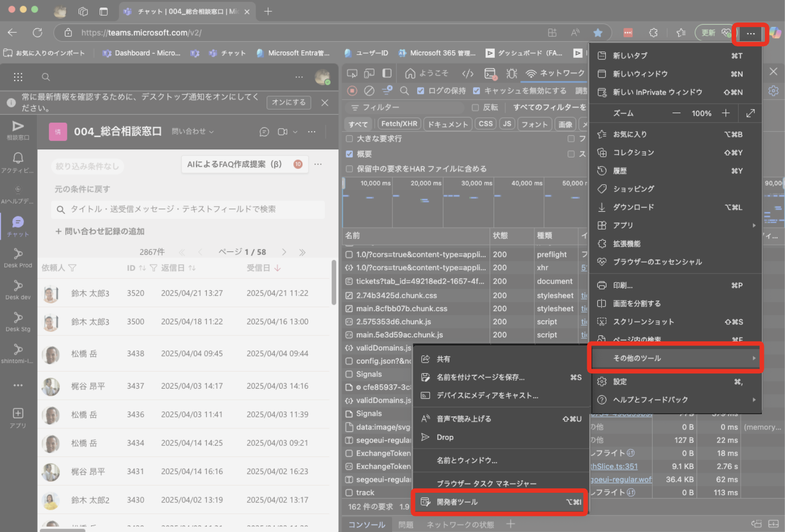Screen dimensions: 785x532
Task: Open Desk dev app in sidebar
Action: pyautogui.click(x=18, y=290)
